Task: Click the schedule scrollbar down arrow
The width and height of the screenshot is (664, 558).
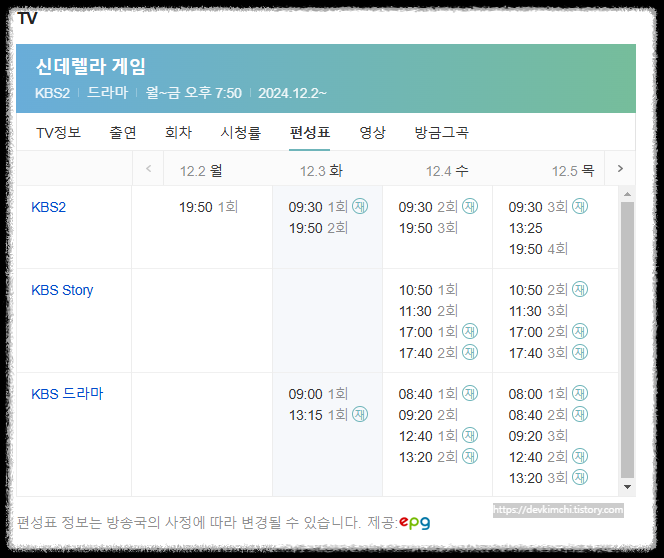Action: tap(627, 487)
